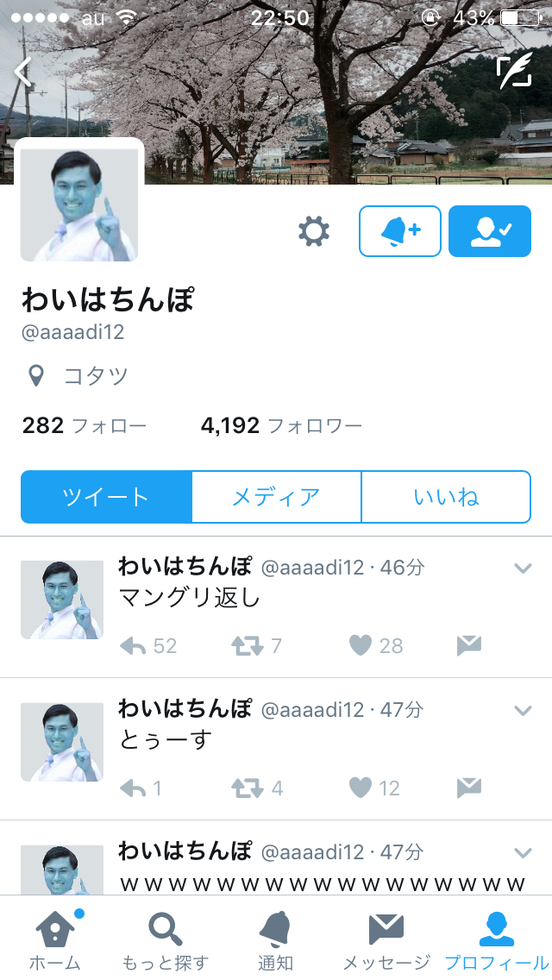Screen dimensions: 552x980
Task: Open the large profile avatar picture
Action: pos(79,203)
